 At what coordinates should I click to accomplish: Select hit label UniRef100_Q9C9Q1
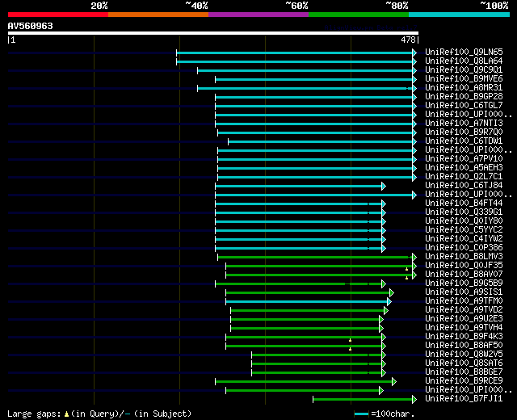pos(464,70)
